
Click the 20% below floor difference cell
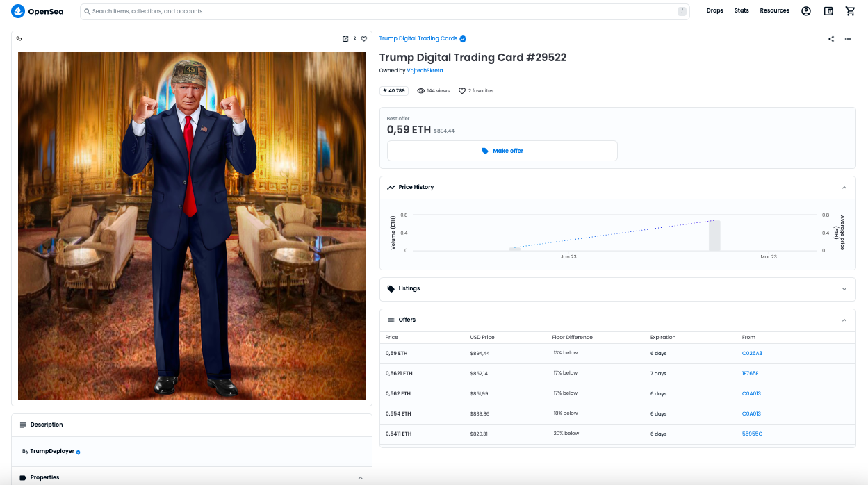pos(566,434)
